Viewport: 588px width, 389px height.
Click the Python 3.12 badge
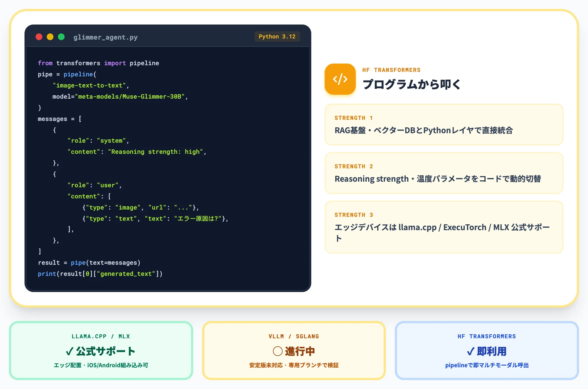click(x=277, y=37)
